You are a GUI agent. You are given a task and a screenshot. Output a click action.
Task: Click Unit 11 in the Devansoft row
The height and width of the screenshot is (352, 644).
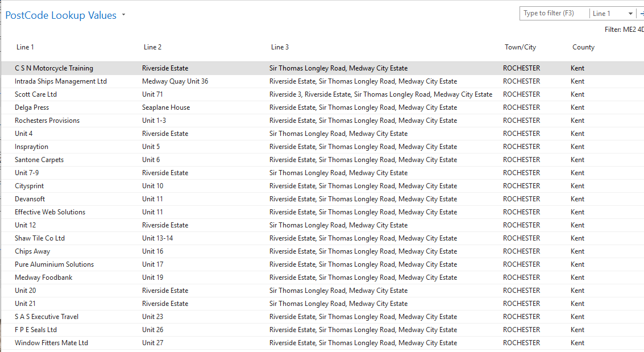click(x=152, y=199)
